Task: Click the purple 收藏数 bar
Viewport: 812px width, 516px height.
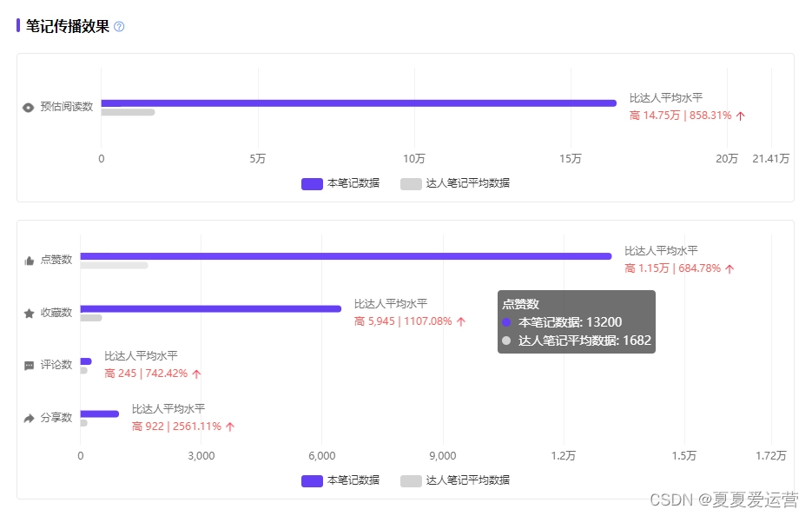Action: click(x=211, y=308)
